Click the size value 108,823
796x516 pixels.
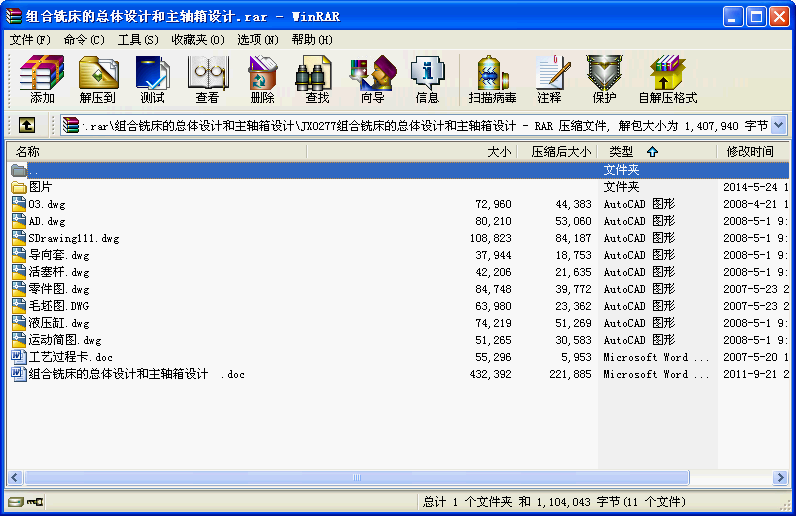click(x=490, y=238)
